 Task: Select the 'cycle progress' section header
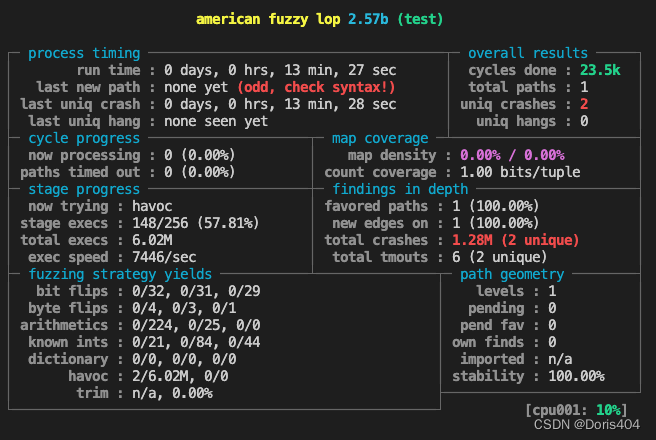click(x=84, y=138)
